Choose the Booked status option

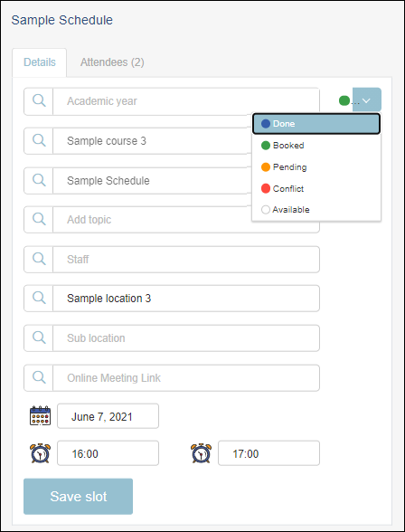[x=316, y=146]
